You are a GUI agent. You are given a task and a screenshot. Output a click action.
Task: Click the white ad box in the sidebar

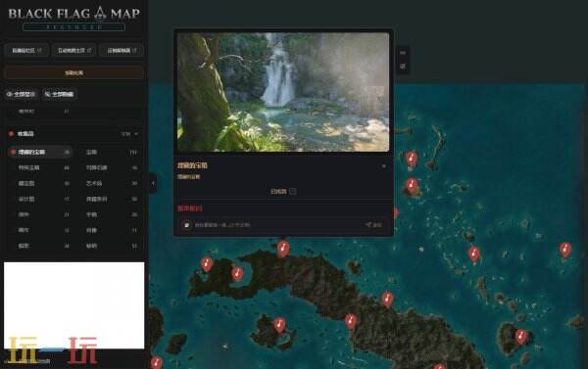pyautogui.click(x=73, y=305)
